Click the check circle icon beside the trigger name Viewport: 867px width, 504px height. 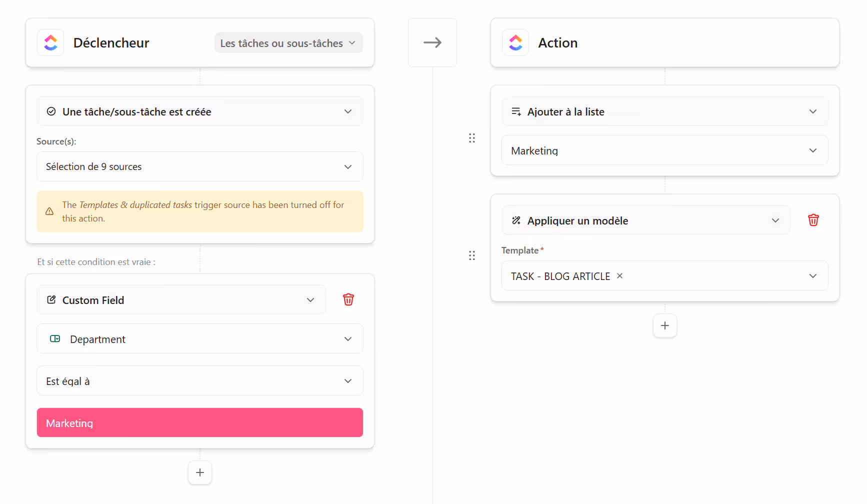(x=51, y=111)
